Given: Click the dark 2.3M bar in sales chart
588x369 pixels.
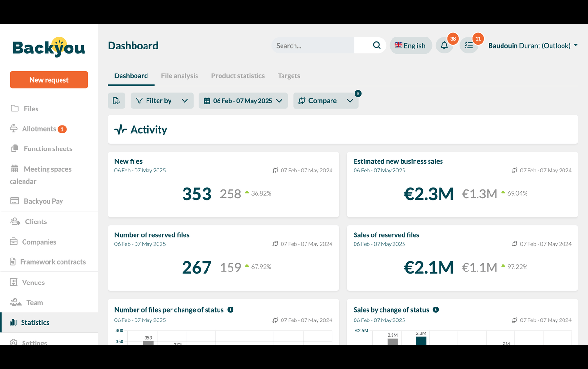Looking at the screenshot, I should [x=421, y=341].
